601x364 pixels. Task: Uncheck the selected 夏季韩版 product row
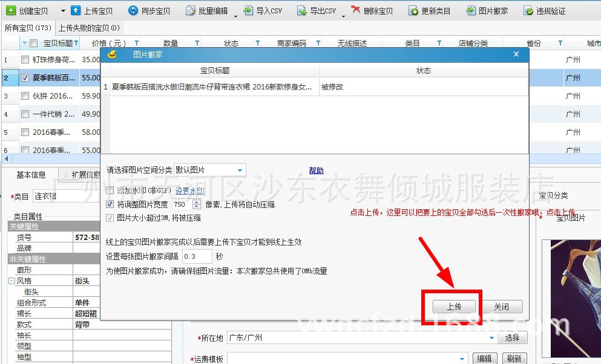pos(24,77)
